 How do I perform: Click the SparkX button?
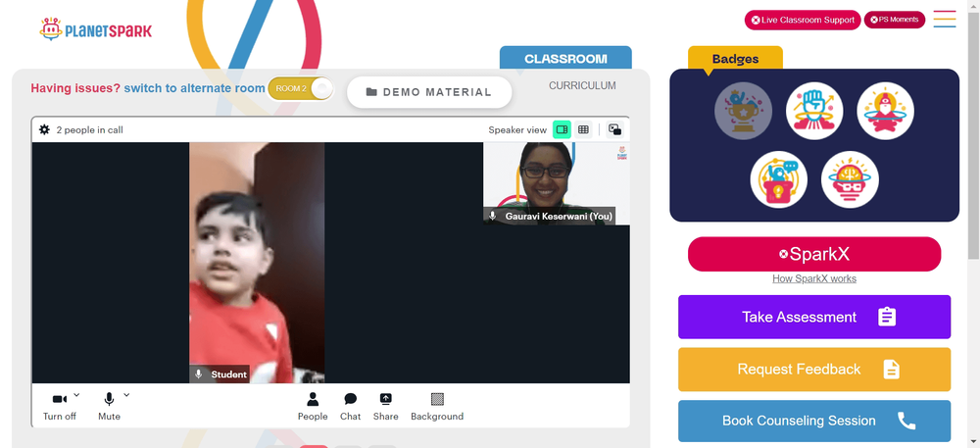pyautogui.click(x=814, y=254)
